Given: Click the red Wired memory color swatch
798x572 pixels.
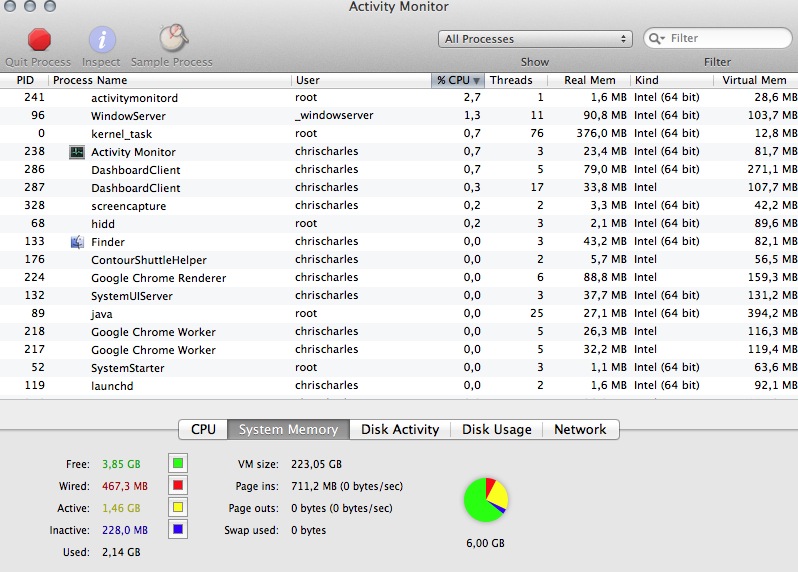Looking at the screenshot, I should point(178,485).
